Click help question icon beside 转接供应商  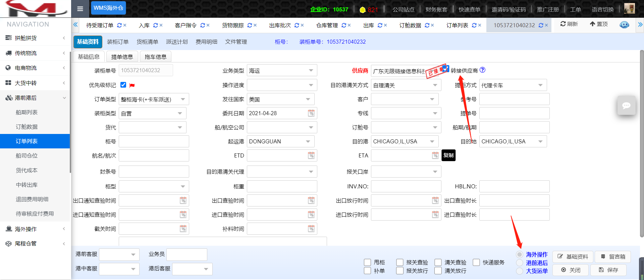(x=482, y=70)
